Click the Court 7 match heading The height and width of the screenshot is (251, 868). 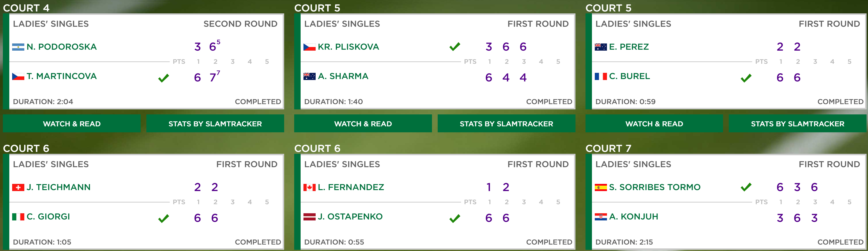click(x=608, y=148)
